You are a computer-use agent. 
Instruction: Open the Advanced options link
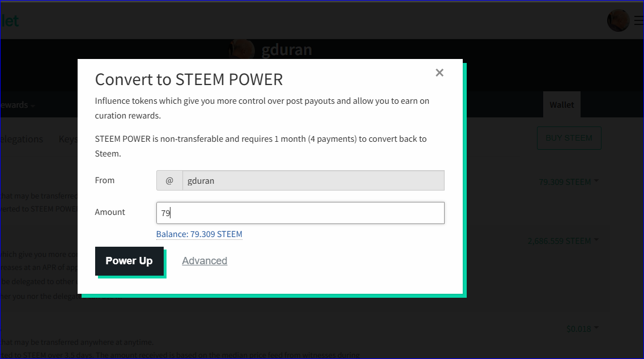[204, 261]
